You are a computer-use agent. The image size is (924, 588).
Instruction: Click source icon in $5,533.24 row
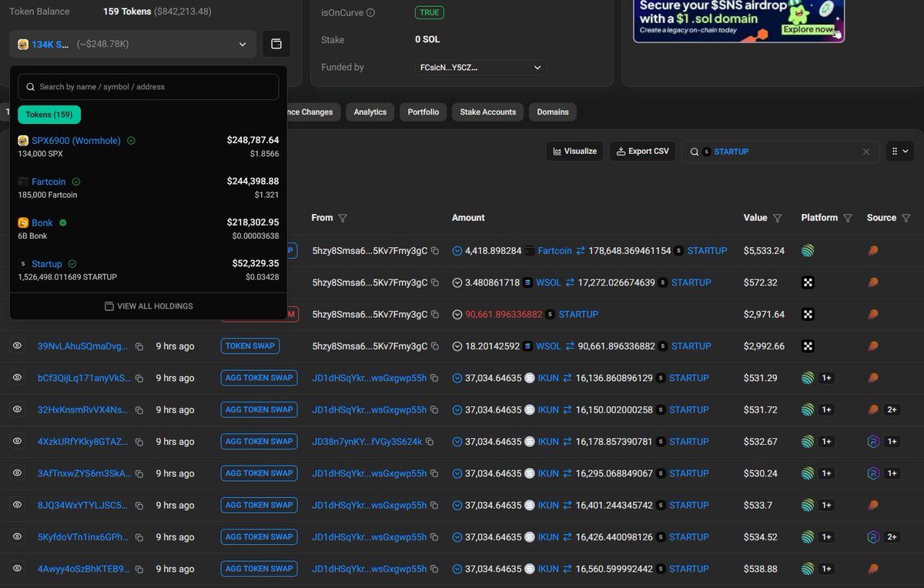click(x=873, y=251)
